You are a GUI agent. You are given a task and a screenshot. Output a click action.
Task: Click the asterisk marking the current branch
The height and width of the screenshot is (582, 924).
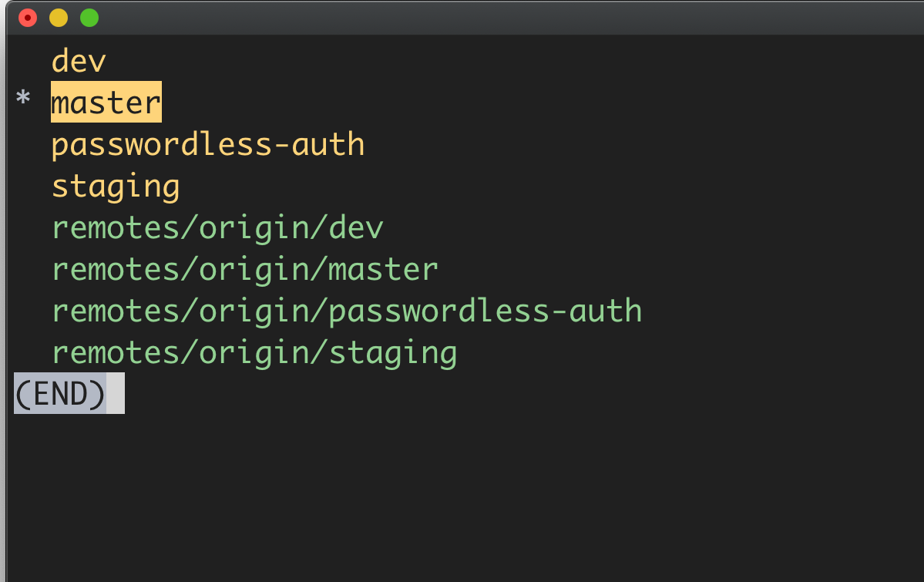tap(23, 99)
